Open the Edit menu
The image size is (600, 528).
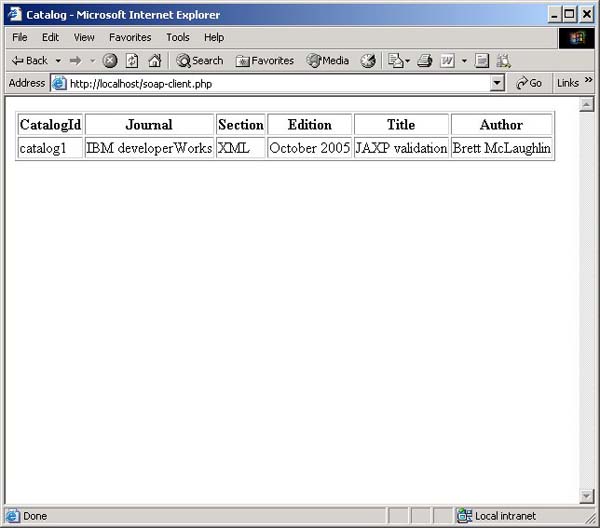point(51,37)
